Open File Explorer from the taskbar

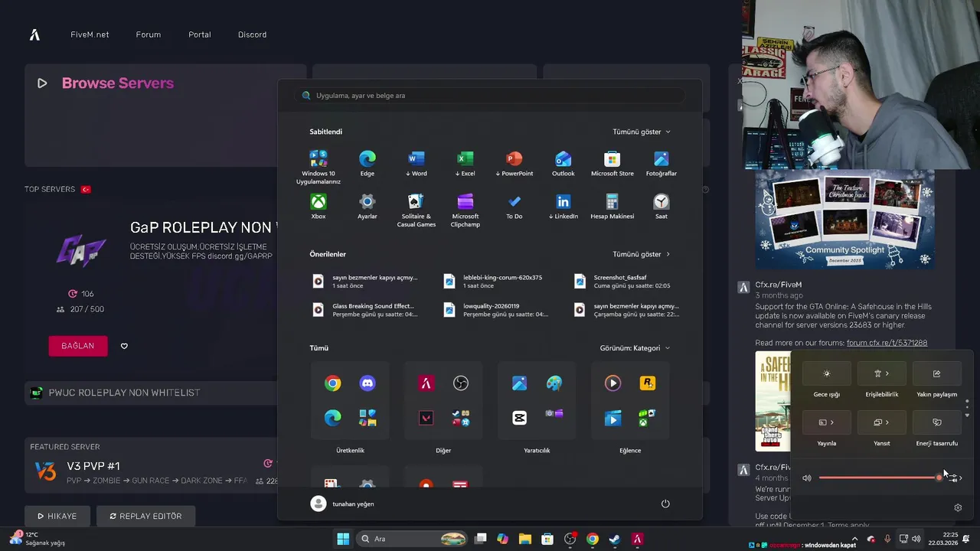[524, 539]
